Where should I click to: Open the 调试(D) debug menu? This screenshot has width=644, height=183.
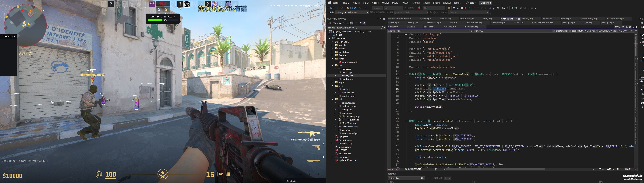point(395,3)
